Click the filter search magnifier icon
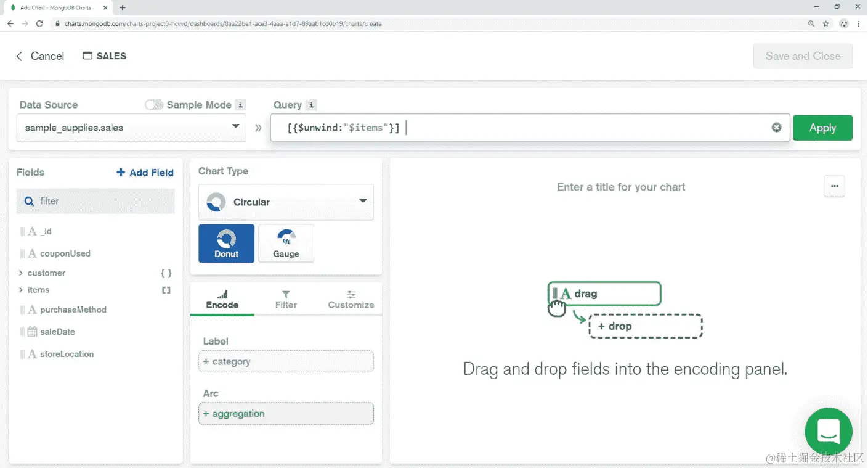 (x=29, y=201)
